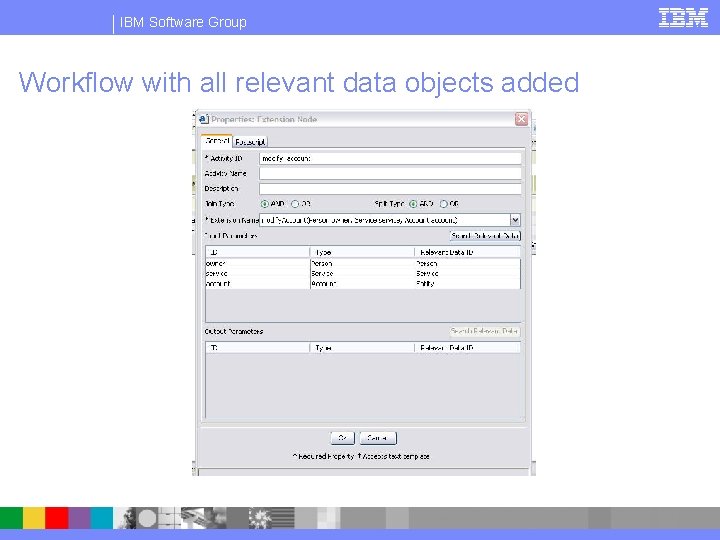Open the Extension Name dropdown arrow
This screenshot has width=720, height=540.
[515, 220]
